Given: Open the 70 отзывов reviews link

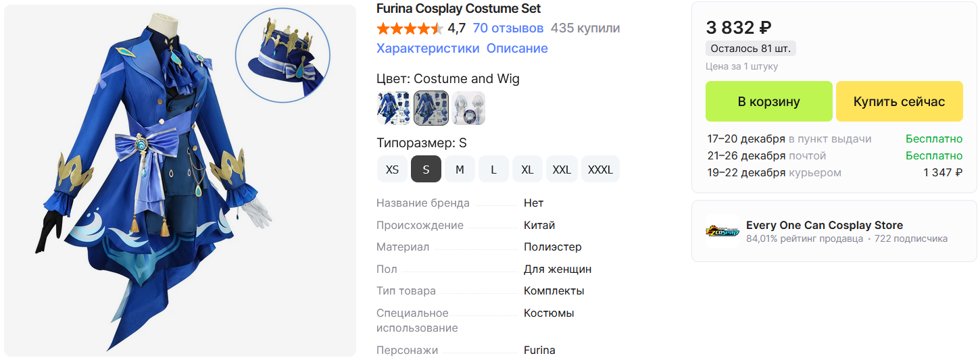Looking at the screenshot, I should pyautogui.click(x=508, y=28).
